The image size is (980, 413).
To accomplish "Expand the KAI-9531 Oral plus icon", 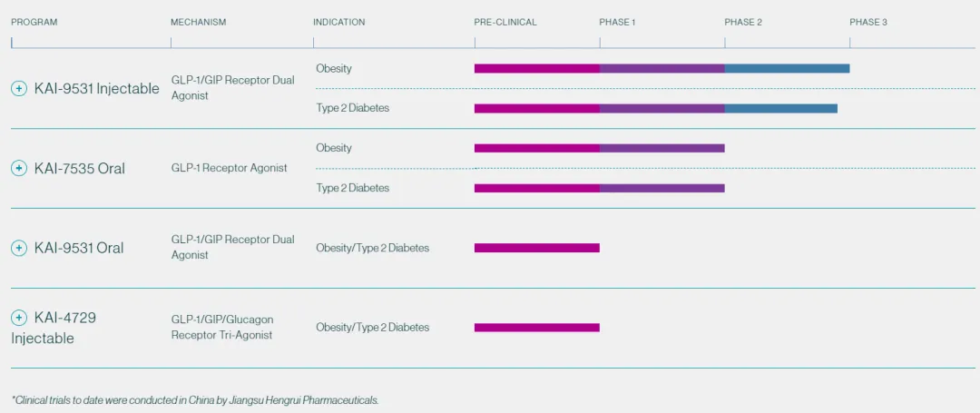I will [x=19, y=248].
